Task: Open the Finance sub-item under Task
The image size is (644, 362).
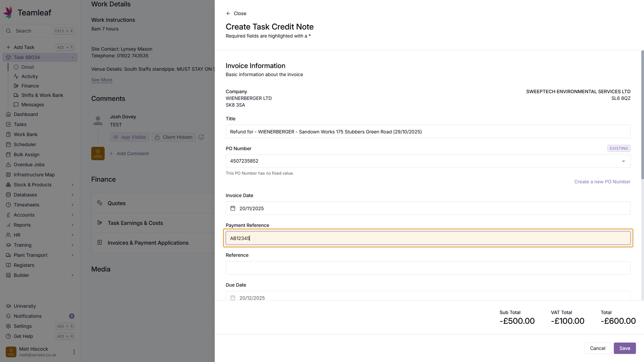Action: point(30,86)
